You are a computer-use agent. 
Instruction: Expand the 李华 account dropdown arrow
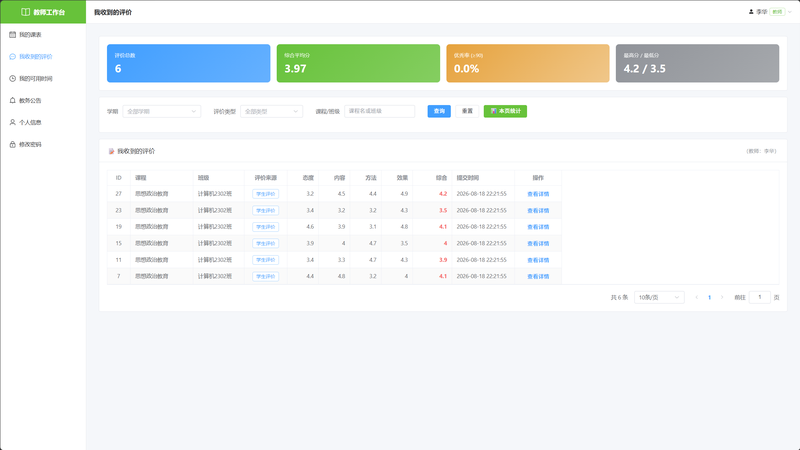click(x=790, y=12)
